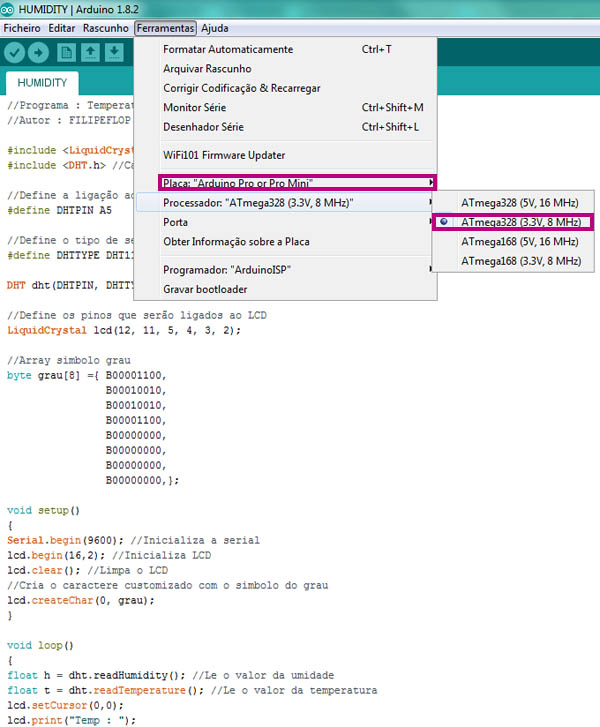Click the comment '//Define os pinos que serão ligados ao LCD'
This screenshot has height=727, width=600.
[x=137, y=315]
